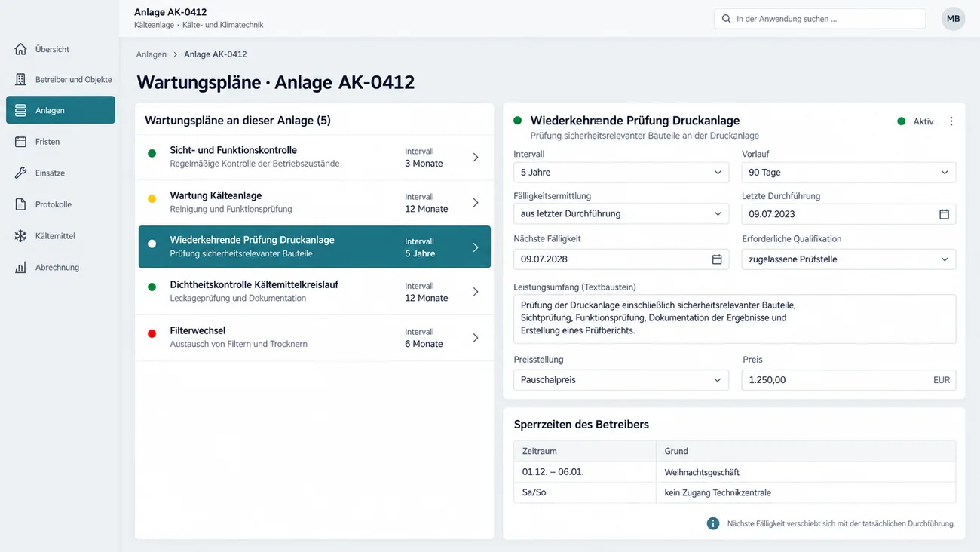Viewport: 980px width, 552px height.
Task: Select the Filterwechsel maintenance plan
Action: pyautogui.click(x=314, y=337)
